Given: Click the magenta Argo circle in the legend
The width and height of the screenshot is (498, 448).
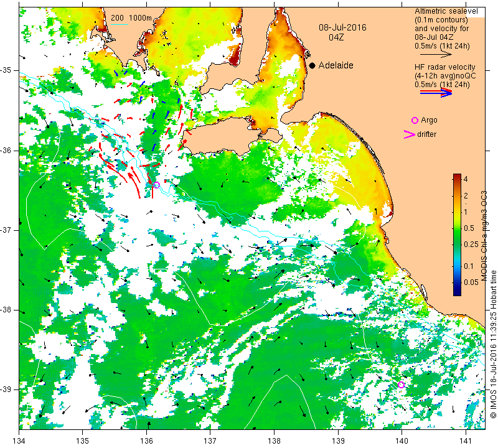Looking at the screenshot, I should pos(415,120).
